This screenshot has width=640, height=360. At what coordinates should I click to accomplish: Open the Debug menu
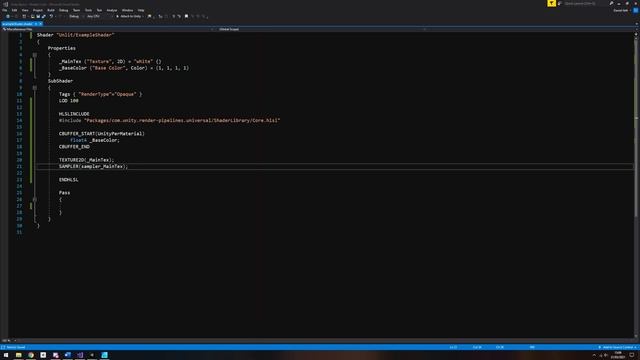tap(64, 10)
